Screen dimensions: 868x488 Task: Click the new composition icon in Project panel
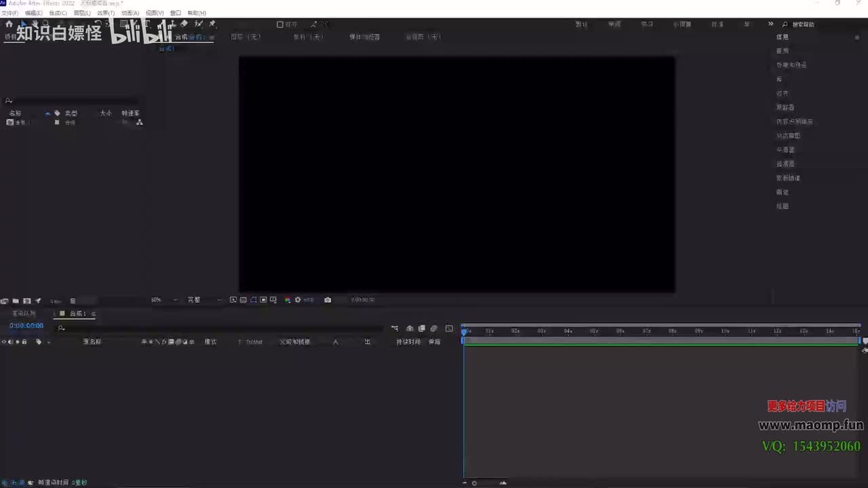[26, 301]
